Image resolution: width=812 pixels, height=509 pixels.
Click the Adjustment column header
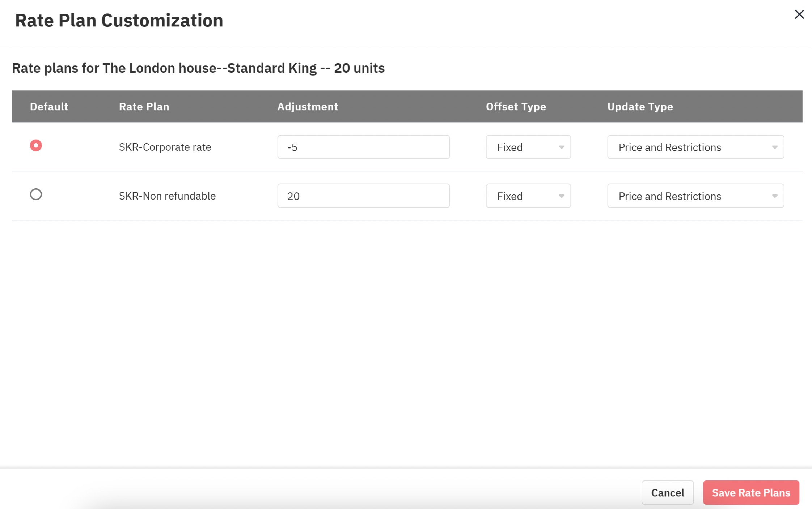(x=308, y=107)
